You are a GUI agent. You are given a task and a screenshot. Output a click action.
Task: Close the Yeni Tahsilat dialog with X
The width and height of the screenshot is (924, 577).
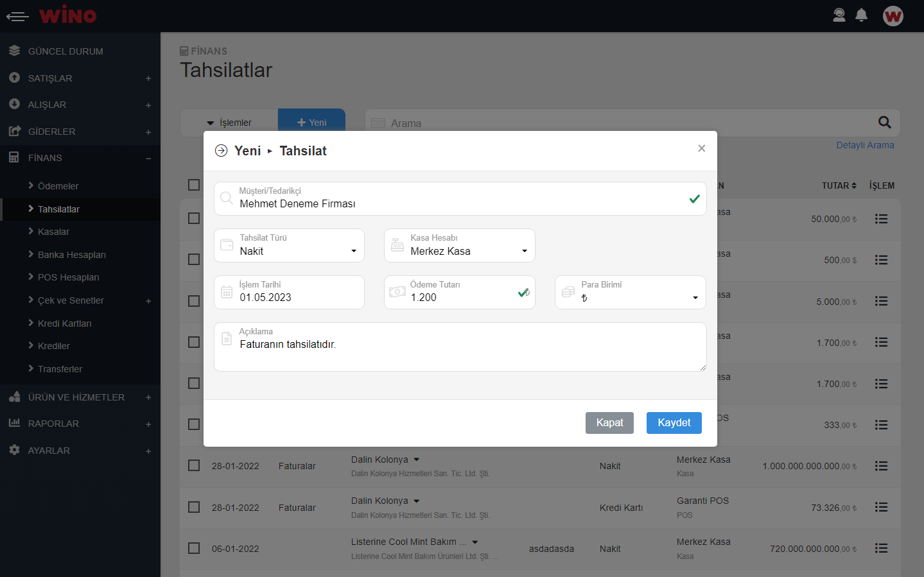pyautogui.click(x=701, y=148)
